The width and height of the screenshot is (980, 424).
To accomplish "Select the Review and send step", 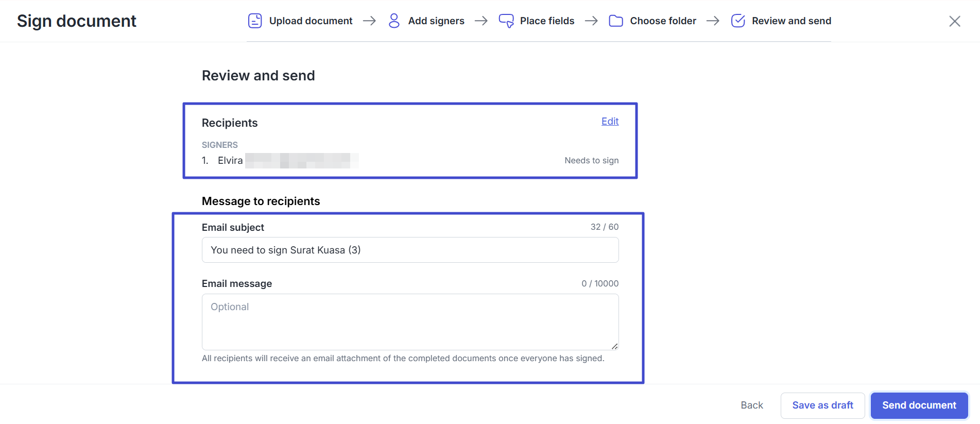I will click(791, 21).
